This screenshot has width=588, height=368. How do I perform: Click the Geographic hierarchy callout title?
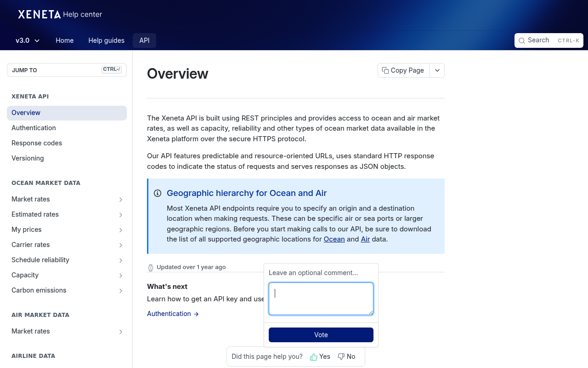pyautogui.click(x=247, y=193)
